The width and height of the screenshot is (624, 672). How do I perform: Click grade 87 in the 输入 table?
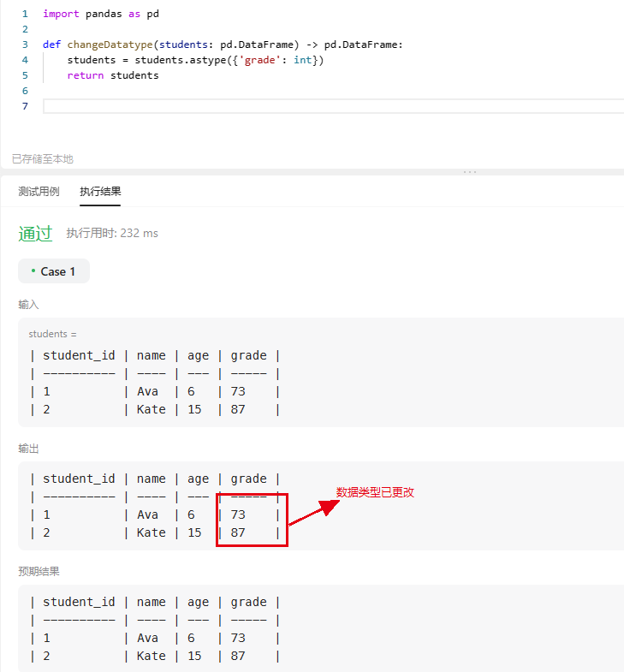pos(238,409)
